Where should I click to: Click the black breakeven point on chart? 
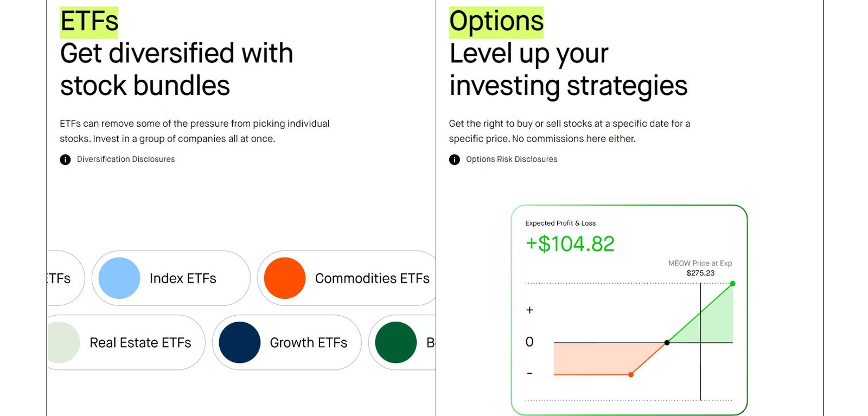[x=667, y=343]
